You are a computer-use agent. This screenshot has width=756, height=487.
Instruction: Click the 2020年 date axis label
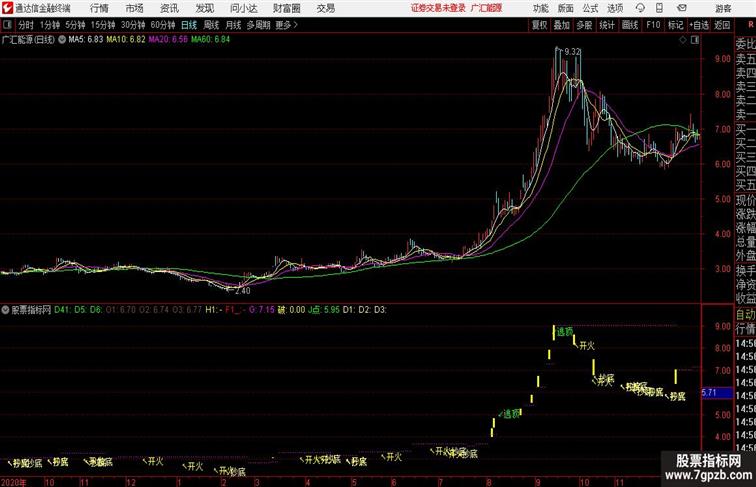(x=14, y=482)
